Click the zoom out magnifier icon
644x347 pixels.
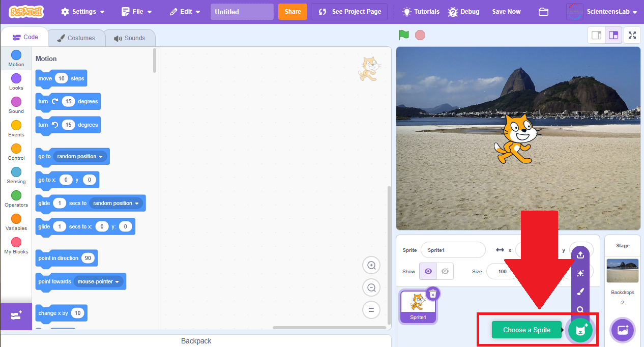coord(371,288)
